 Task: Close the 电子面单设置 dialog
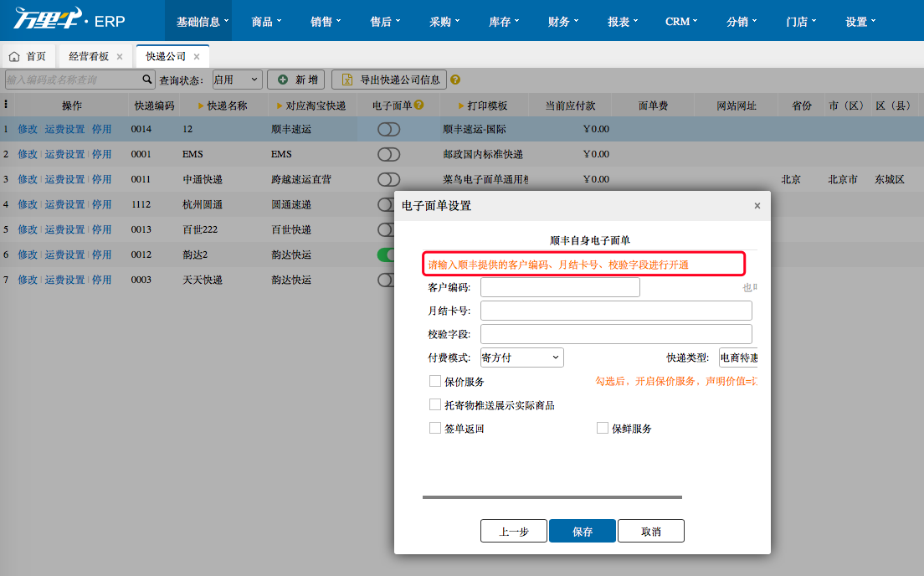pos(757,206)
